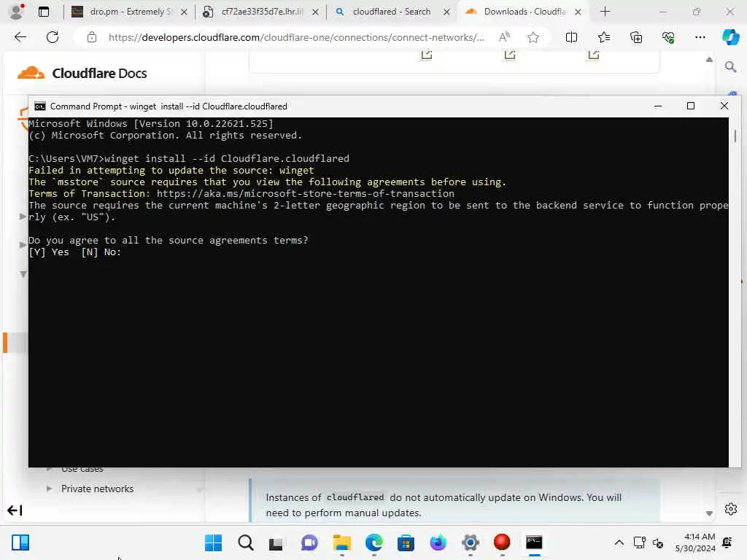This screenshot has width=747, height=560.
Task: View site information lock icon
Action: click(91, 37)
